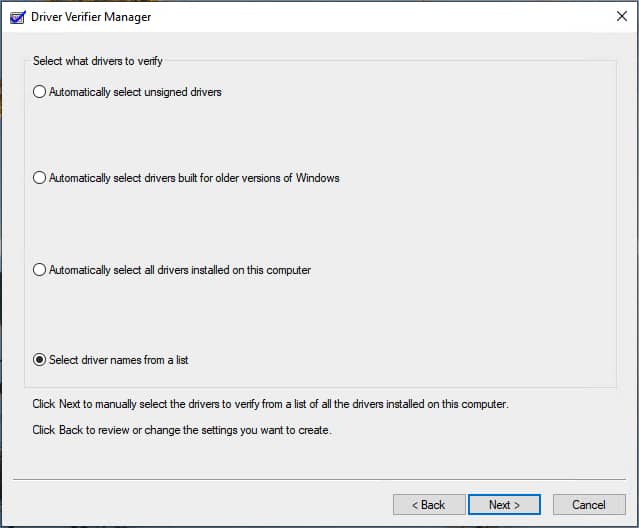Select all drivers installed on this computer
Screen dimensions: 639x528
click(172, 270)
